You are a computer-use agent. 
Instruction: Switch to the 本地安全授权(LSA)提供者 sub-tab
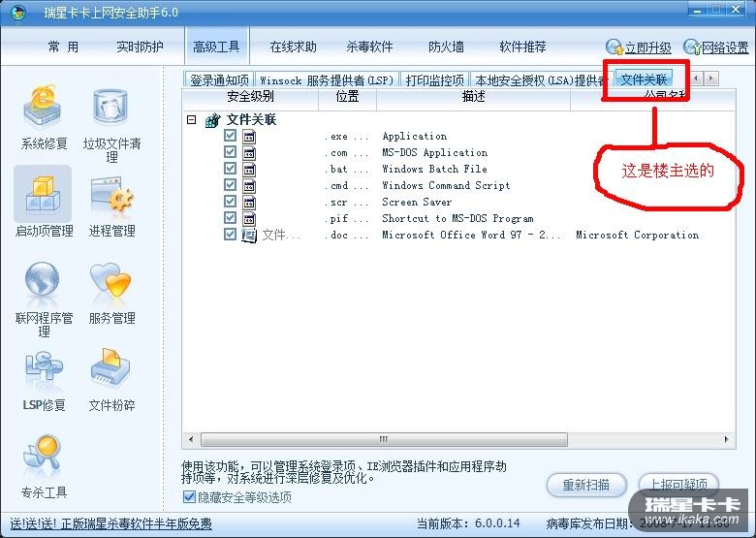[542, 79]
